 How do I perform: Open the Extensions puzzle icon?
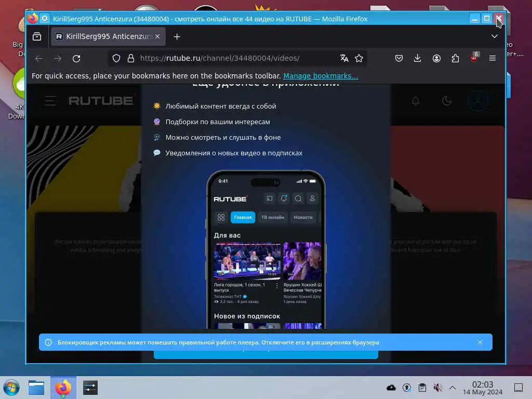(455, 58)
